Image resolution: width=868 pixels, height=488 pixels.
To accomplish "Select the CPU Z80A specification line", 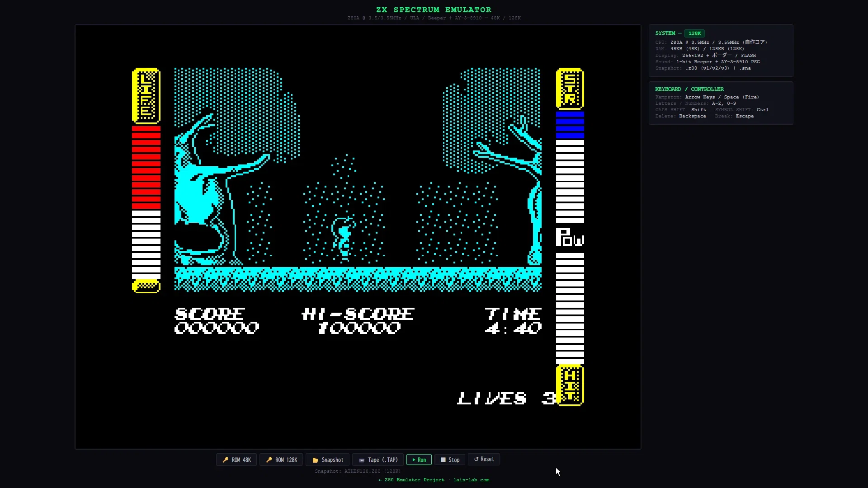I will 711,42.
